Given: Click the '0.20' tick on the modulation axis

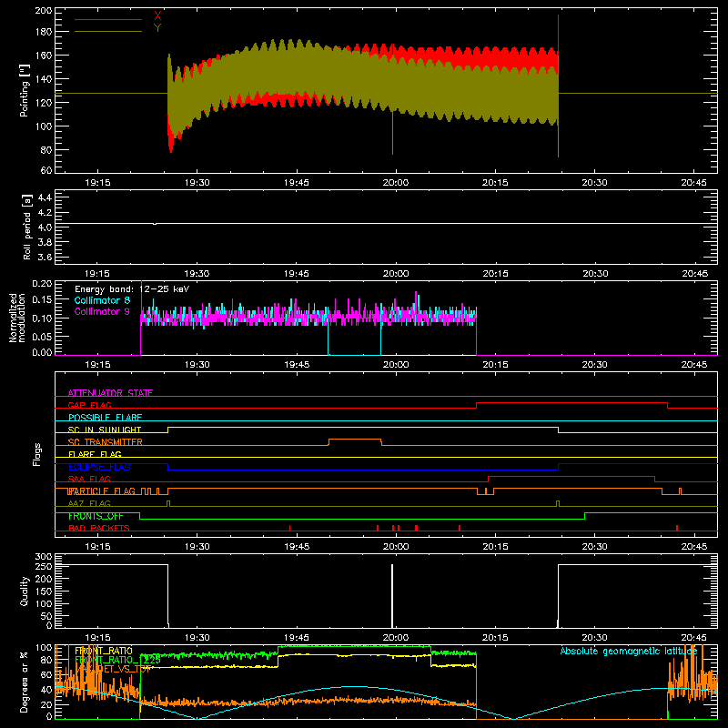Looking at the screenshot, I should pos(42,283).
